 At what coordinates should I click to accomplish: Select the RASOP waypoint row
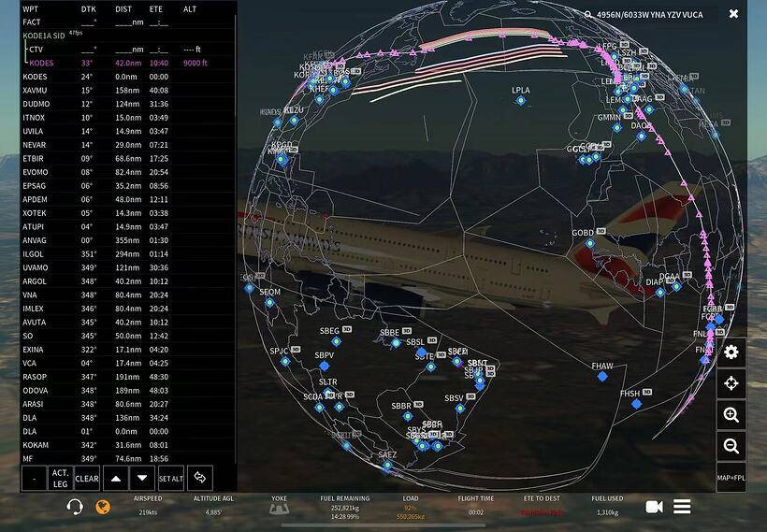127,377
